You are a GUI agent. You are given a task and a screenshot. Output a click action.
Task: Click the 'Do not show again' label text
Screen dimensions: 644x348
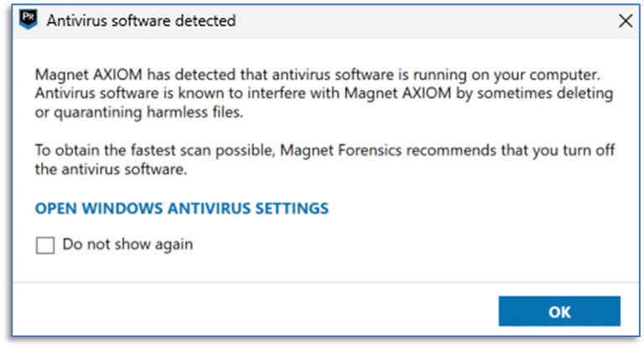(127, 245)
